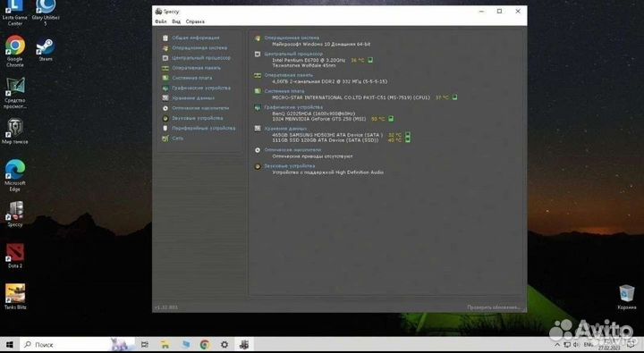Open the Центральный процессор summary heading link
The image size is (644, 353).
point(293,54)
